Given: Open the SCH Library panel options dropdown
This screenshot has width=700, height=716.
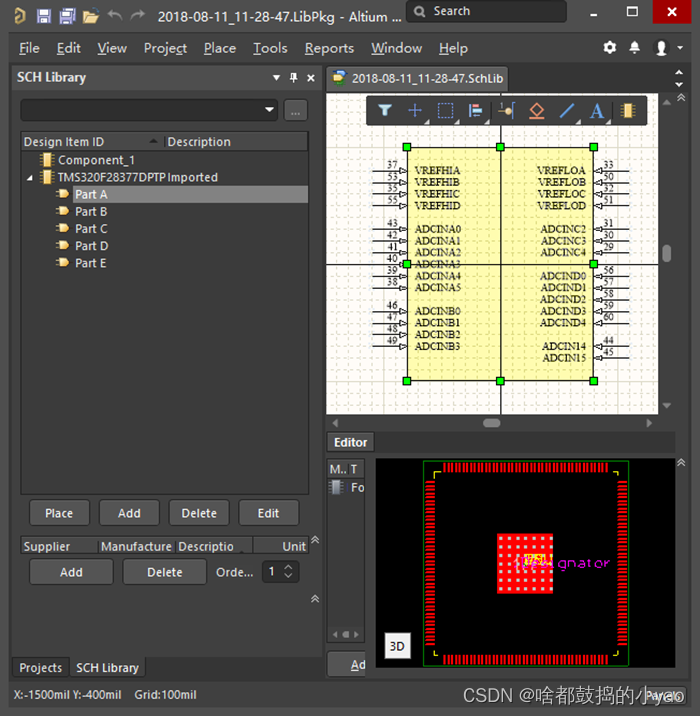Looking at the screenshot, I should [x=277, y=78].
